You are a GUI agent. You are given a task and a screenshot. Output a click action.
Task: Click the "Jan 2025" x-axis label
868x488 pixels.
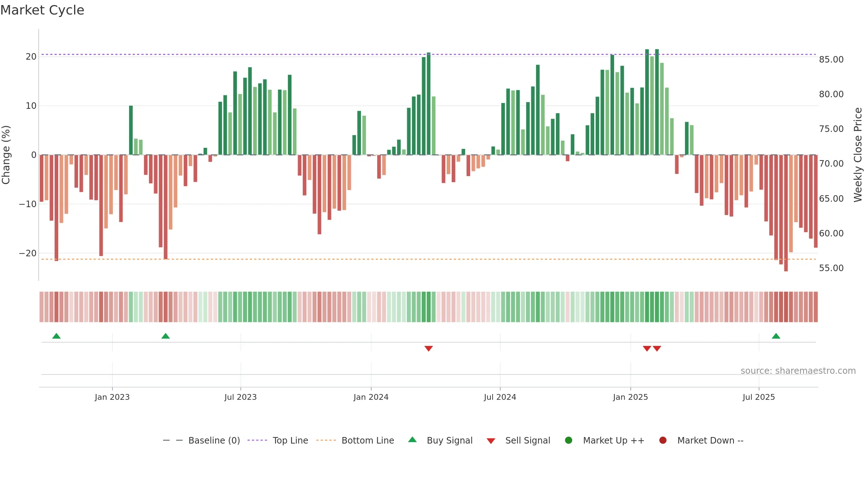click(630, 397)
